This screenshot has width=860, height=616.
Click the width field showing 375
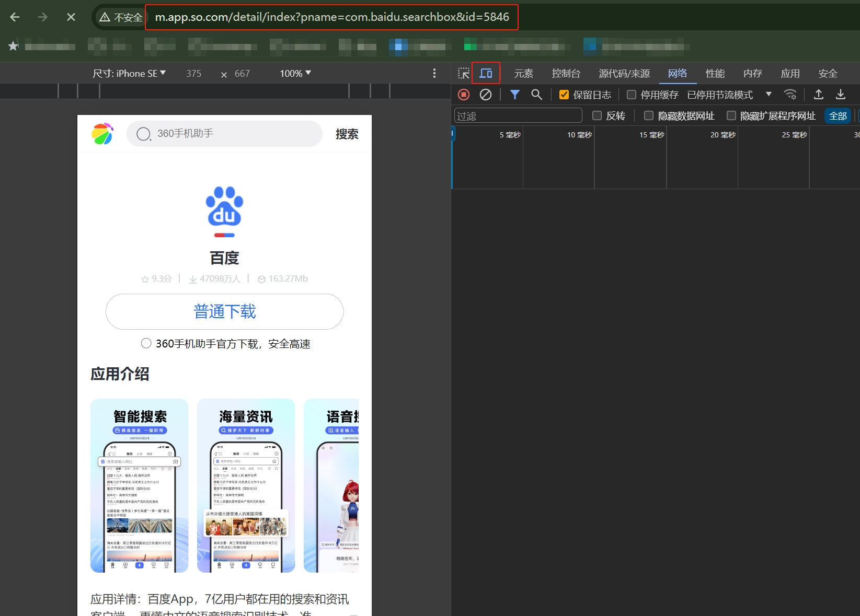pos(194,73)
